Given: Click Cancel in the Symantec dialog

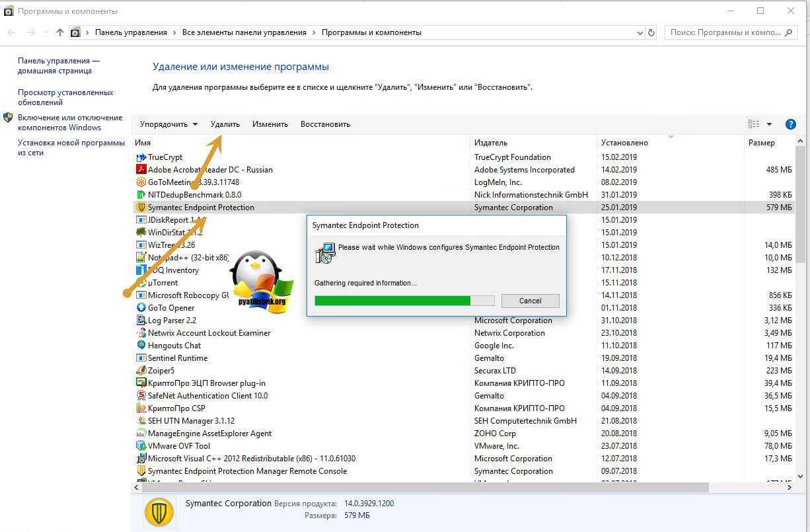Looking at the screenshot, I should (x=530, y=301).
